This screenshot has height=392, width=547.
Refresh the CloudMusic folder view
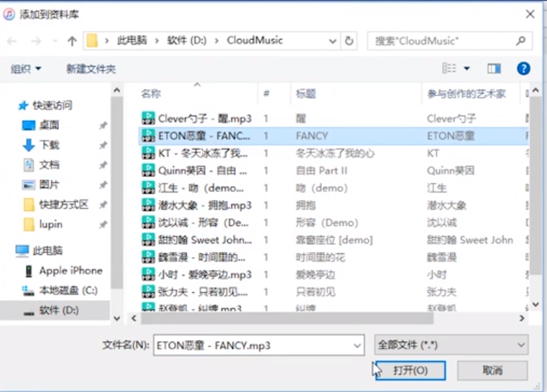(349, 41)
